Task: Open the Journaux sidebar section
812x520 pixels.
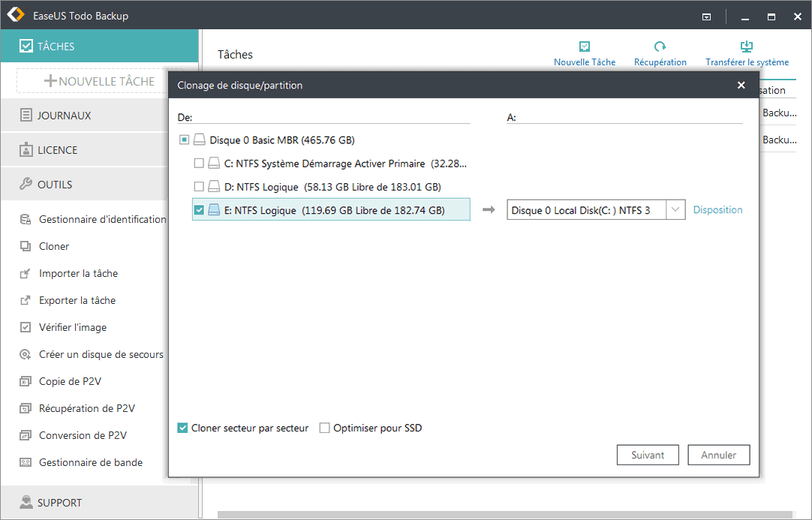Action: pos(84,115)
